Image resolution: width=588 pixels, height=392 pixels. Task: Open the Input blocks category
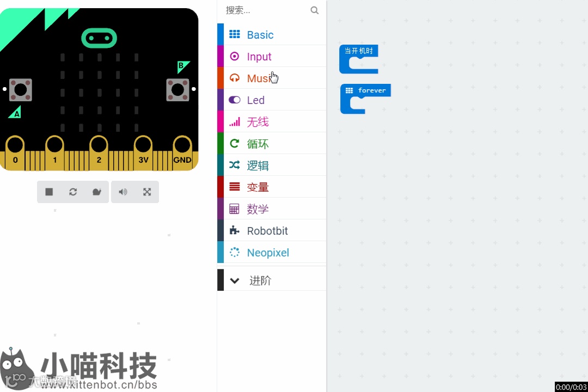tap(272, 56)
